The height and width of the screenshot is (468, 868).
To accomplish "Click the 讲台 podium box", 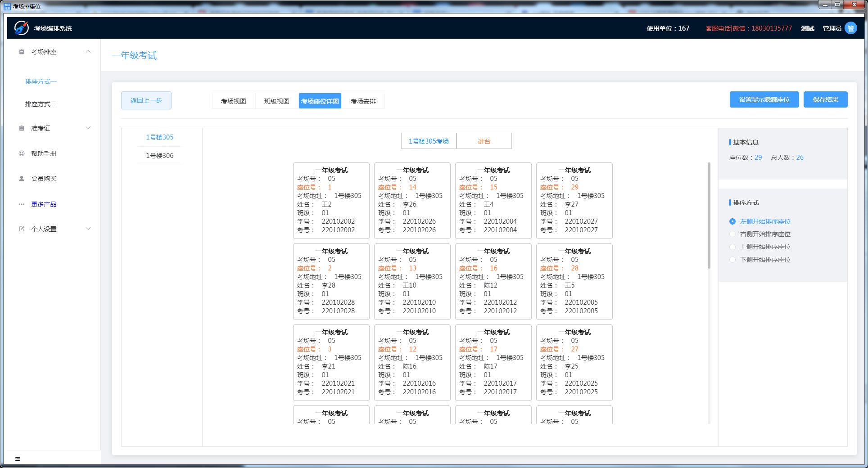I will point(484,141).
